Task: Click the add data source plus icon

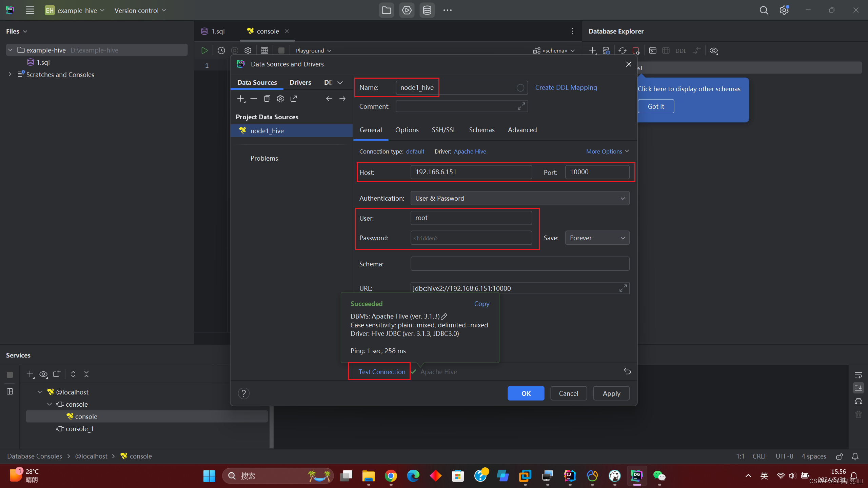Action: tap(240, 99)
